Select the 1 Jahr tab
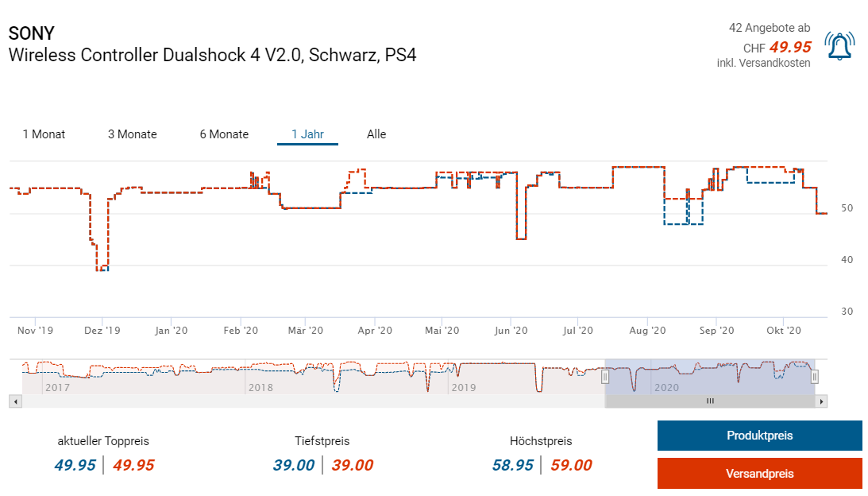Image resolution: width=868 pixels, height=496 pixels. coord(307,134)
